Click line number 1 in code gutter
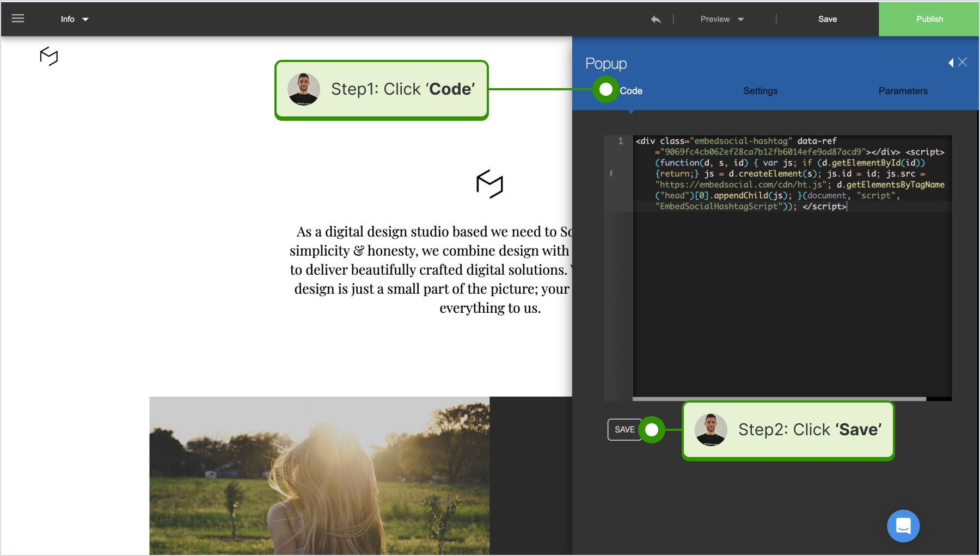980x556 pixels. point(620,141)
